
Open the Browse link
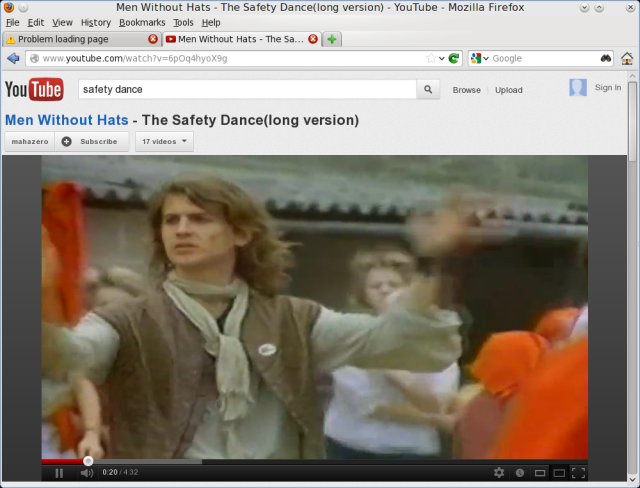click(467, 90)
